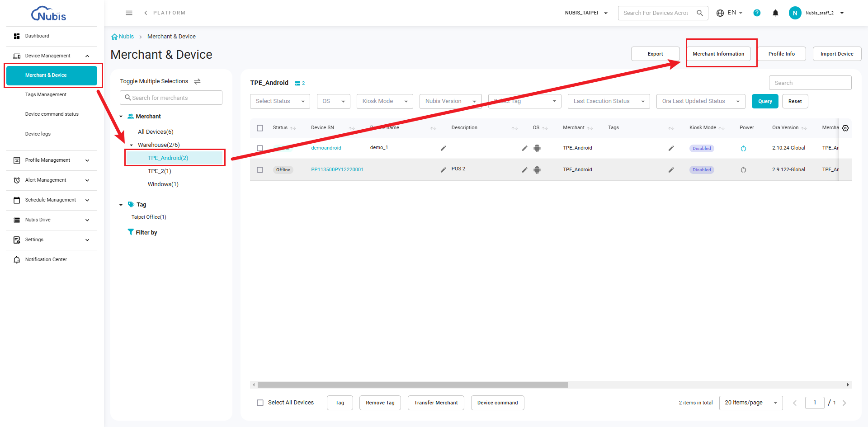Image resolution: width=868 pixels, height=427 pixels.
Task: Edit device name pencil for demo_1
Action: 443,148
